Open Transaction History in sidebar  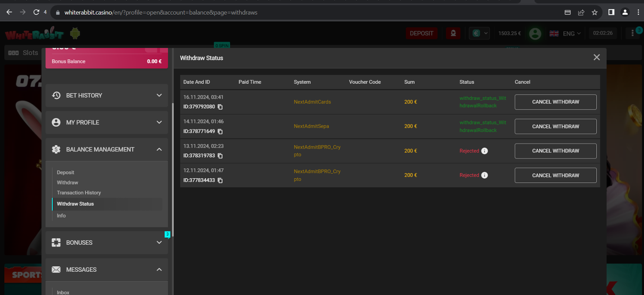pos(79,193)
